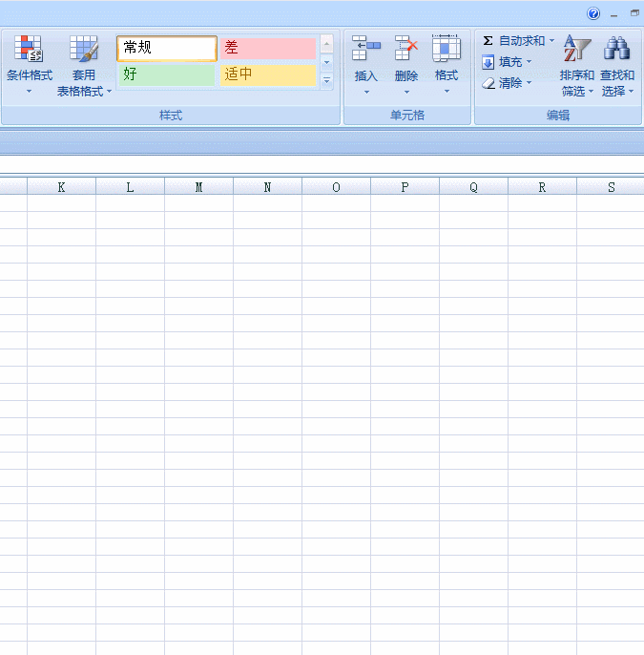Expand the 条件格式 dropdown arrow

coord(29,91)
